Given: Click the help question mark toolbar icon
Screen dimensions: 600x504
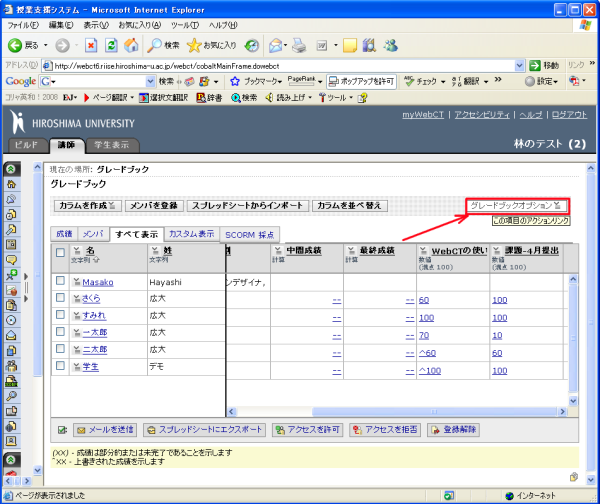Looking at the screenshot, I should coord(362,98).
